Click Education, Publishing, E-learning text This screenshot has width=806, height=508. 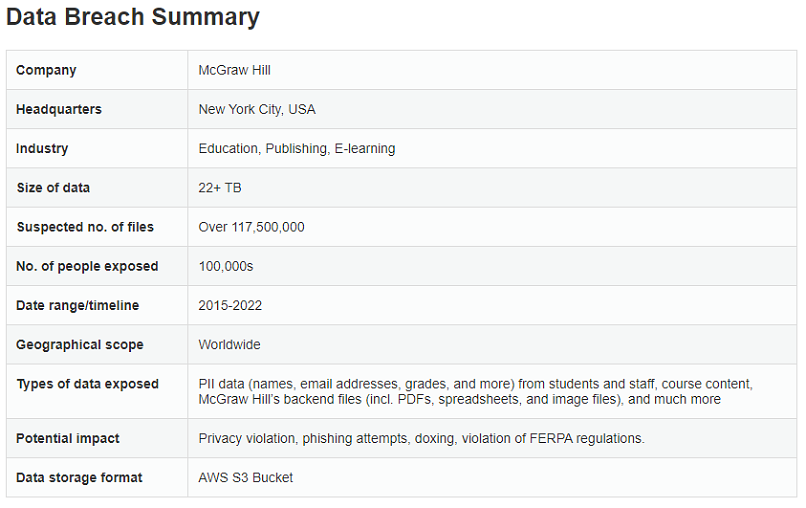click(297, 149)
